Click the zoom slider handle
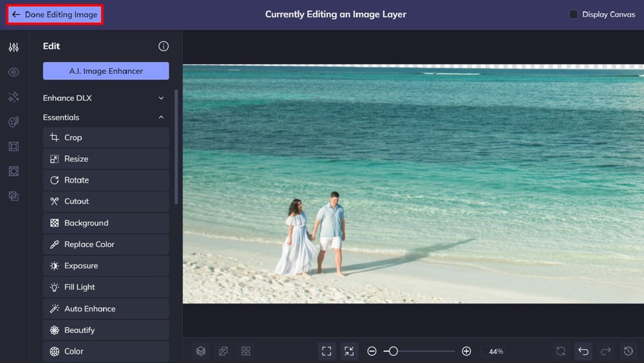Image resolution: width=644 pixels, height=363 pixels. tap(393, 351)
